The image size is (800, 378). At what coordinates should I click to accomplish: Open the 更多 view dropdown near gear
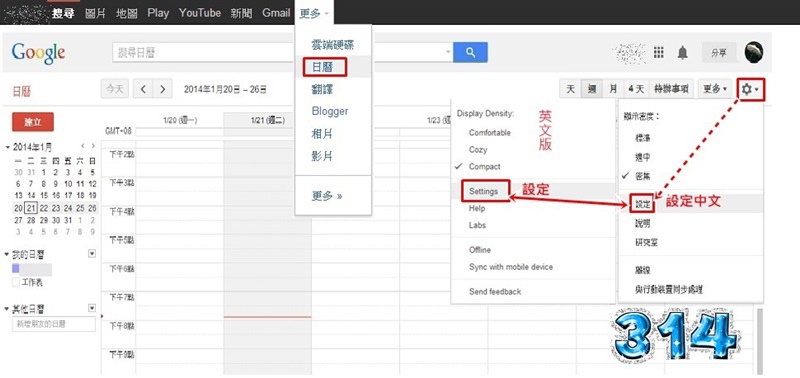[x=714, y=89]
